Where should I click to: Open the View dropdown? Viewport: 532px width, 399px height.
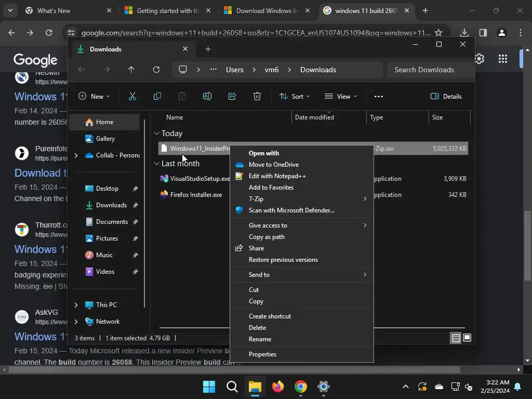[x=341, y=96]
